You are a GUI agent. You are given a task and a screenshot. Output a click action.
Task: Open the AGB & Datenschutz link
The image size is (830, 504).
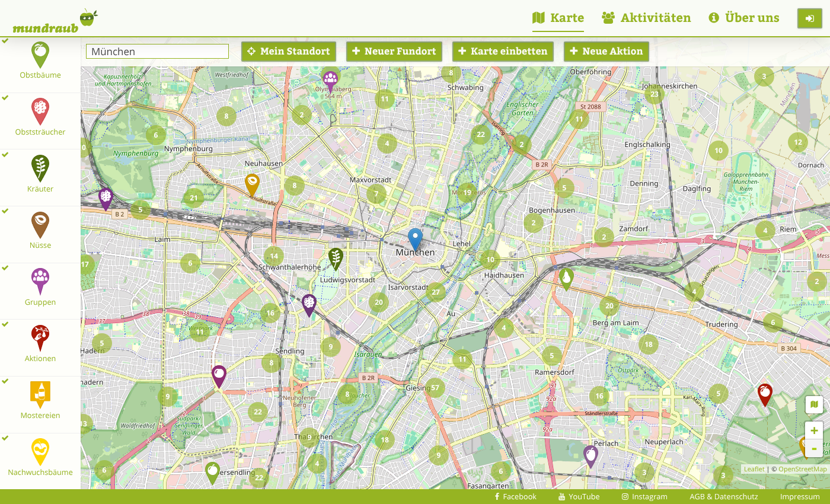724,497
